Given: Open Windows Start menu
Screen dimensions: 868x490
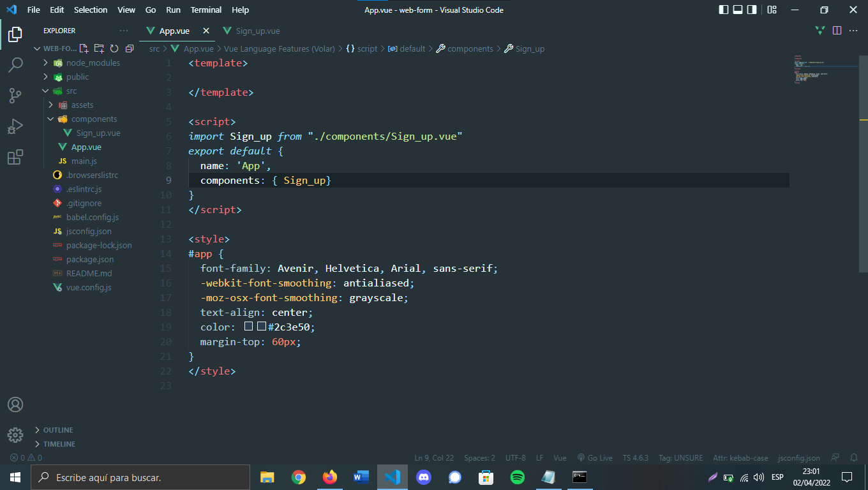Looking at the screenshot, I should pos(15,477).
